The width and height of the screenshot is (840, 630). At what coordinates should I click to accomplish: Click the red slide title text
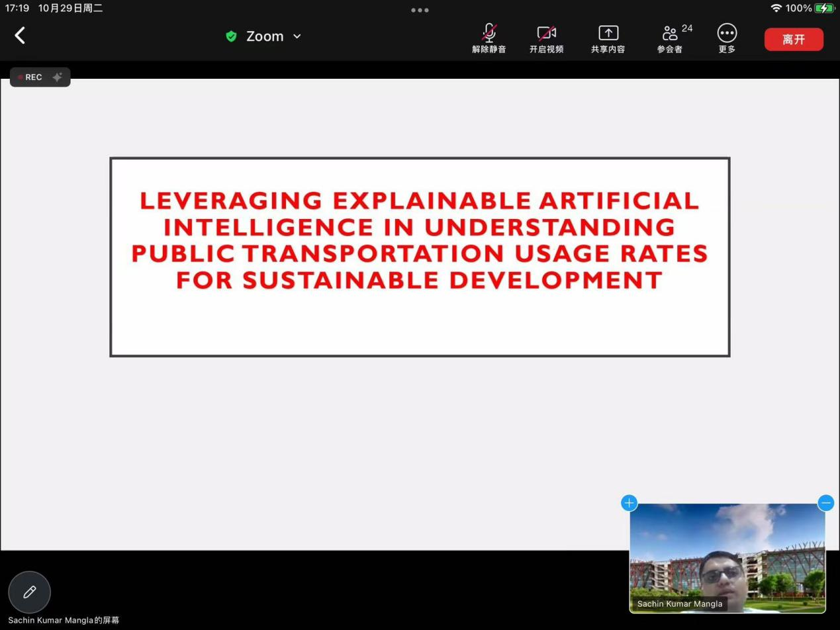click(420, 240)
